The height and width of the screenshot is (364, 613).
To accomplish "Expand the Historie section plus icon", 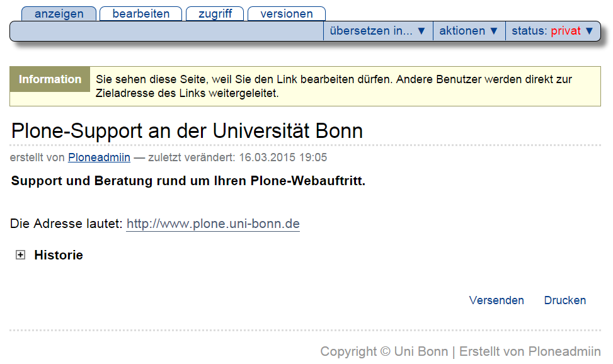I will (x=20, y=255).
